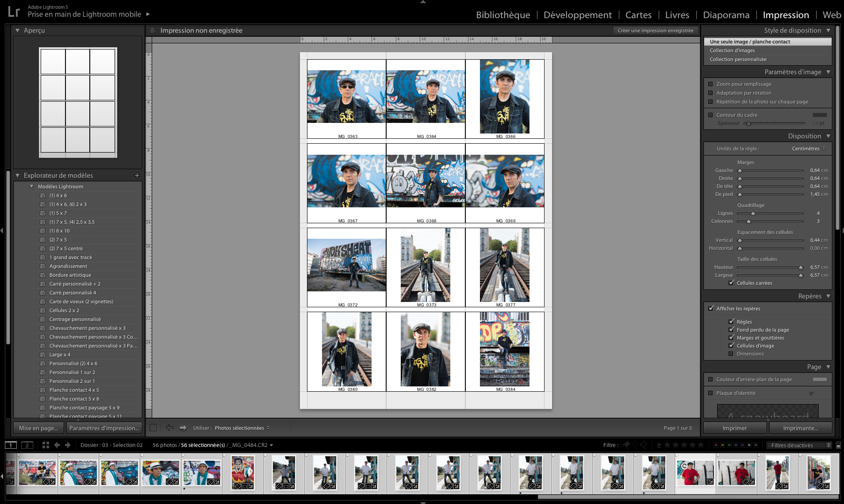
Task: Open the Centimètres ruler units dropdown
Action: tap(808, 149)
